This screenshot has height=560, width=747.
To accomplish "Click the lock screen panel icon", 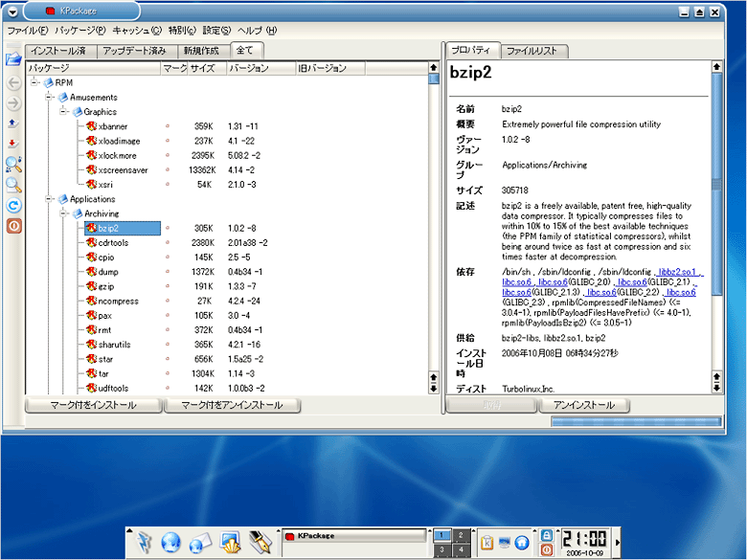I will pos(547,535).
